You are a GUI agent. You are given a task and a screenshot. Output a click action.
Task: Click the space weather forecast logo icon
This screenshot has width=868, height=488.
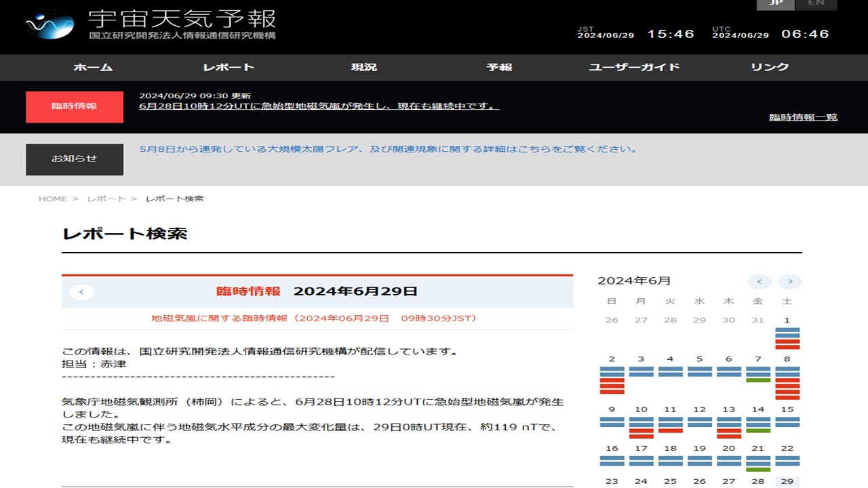click(x=50, y=24)
